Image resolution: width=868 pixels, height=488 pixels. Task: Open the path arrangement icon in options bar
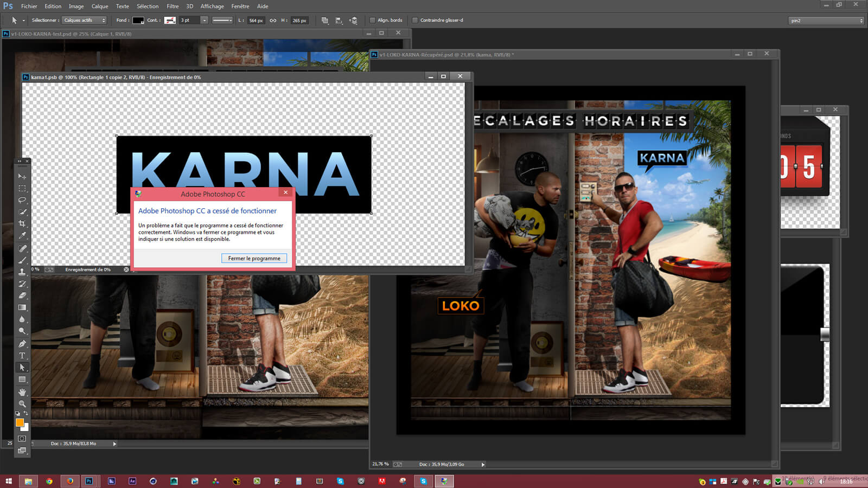(x=353, y=20)
